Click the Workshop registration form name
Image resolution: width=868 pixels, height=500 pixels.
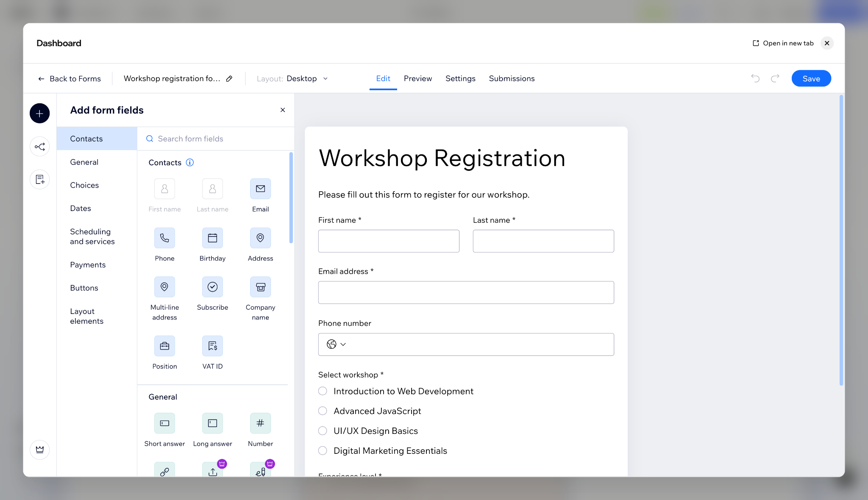coord(172,79)
